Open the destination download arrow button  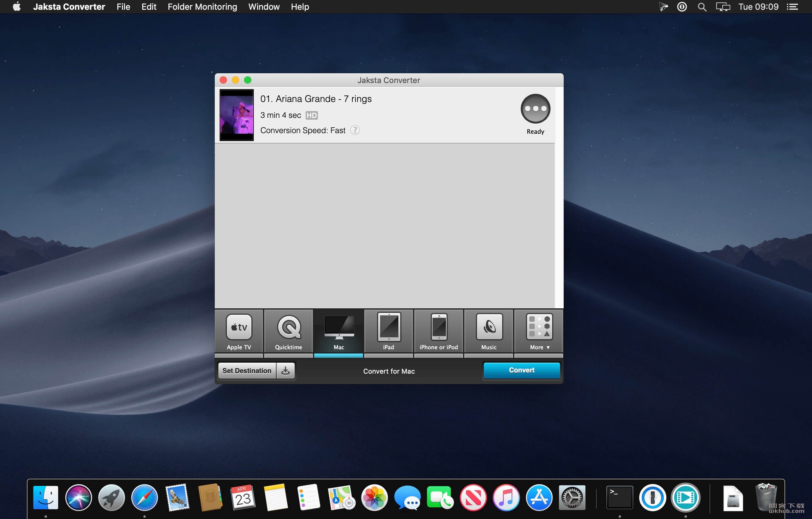(x=286, y=371)
